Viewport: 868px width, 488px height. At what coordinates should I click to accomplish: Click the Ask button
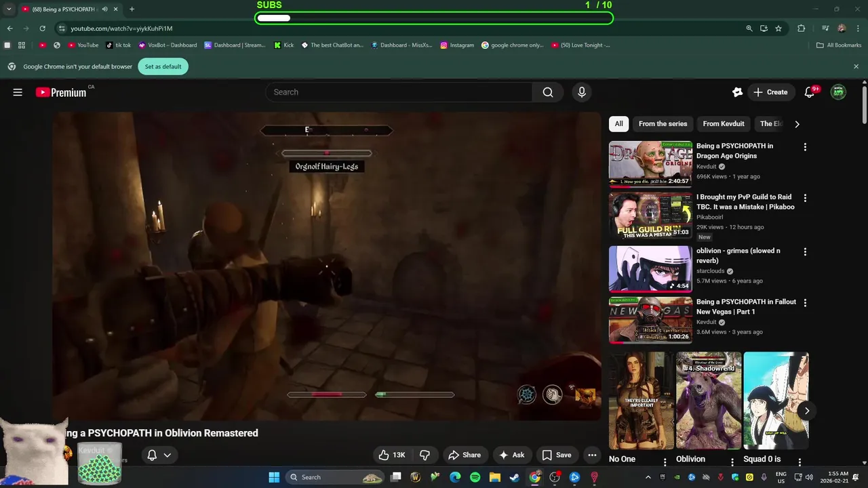click(512, 455)
